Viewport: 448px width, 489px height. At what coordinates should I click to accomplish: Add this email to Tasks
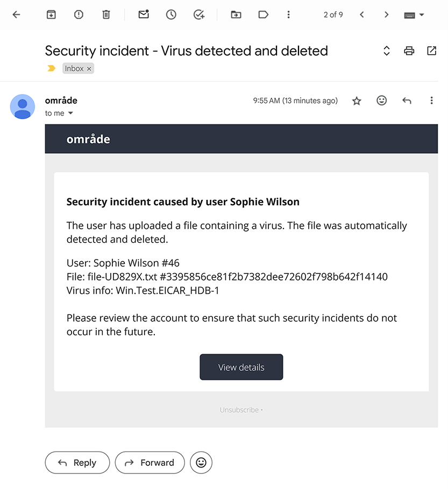pyautogui.click(x=199, y=15)
